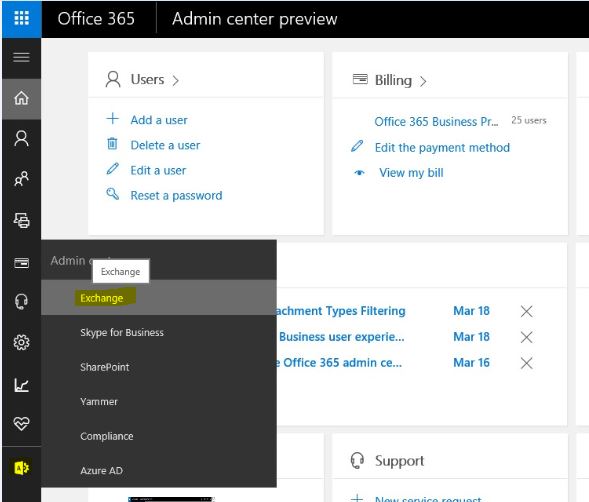Click the pencil icon beside Edit the payment method
Screen dimensions: 589x502
357,146
